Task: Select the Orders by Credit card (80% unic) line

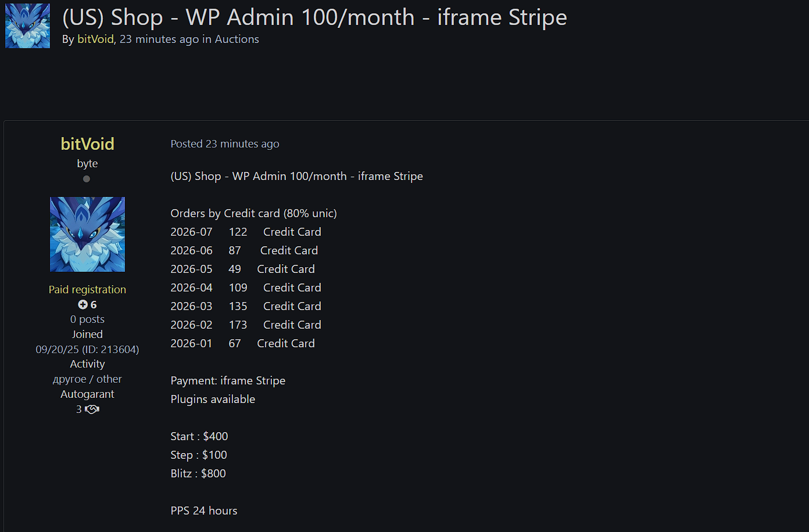Action: [x=254, y=214]
